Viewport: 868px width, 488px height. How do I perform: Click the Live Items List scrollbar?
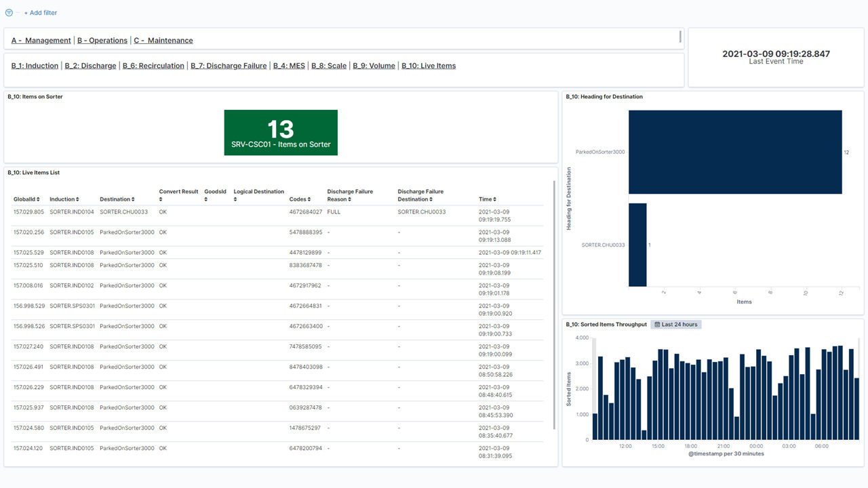tap(554, 305)
